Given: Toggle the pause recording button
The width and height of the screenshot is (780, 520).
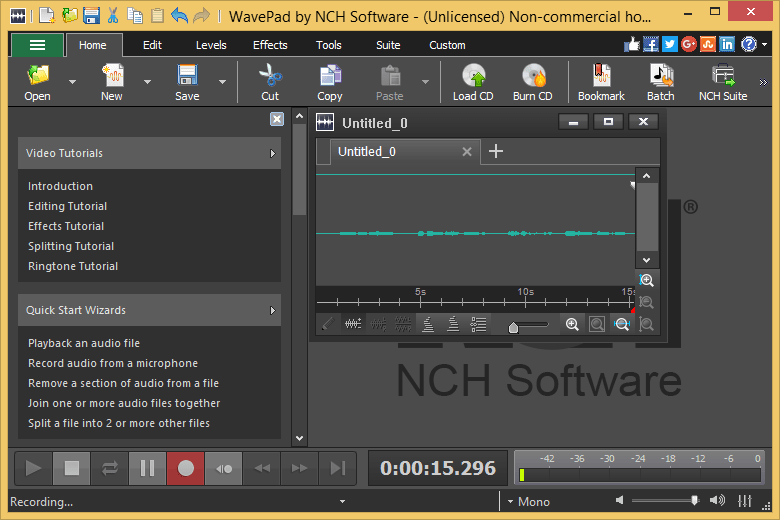Looking at the screenshot, I should tap(147, 468).
